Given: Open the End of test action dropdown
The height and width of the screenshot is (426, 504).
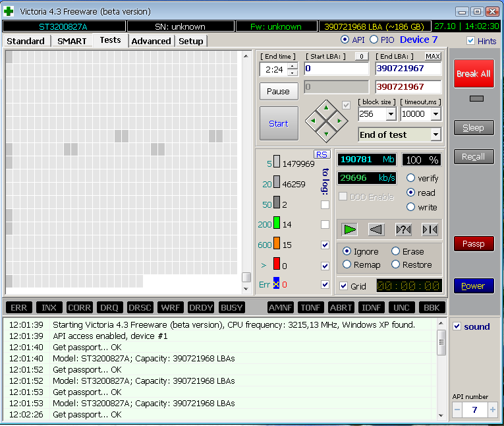Looking at the screenshot, I should click(x=436, y=135).
